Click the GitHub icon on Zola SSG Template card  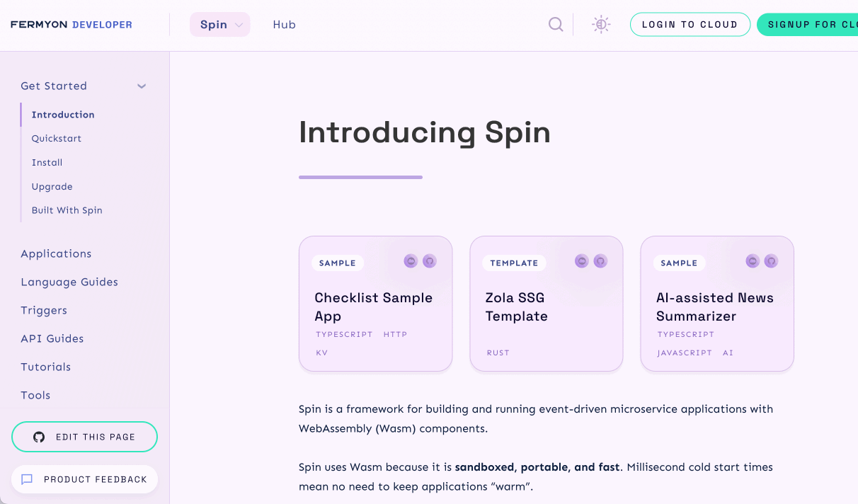(600, 260)
